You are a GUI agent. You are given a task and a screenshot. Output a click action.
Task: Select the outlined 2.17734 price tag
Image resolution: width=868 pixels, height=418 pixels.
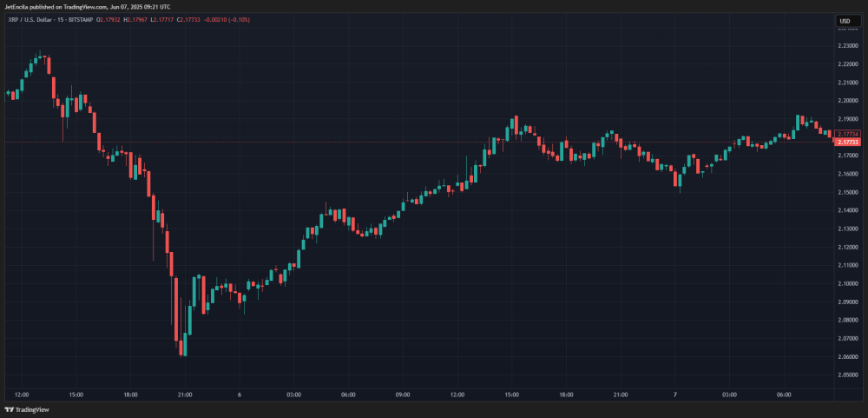click(848, 134)
